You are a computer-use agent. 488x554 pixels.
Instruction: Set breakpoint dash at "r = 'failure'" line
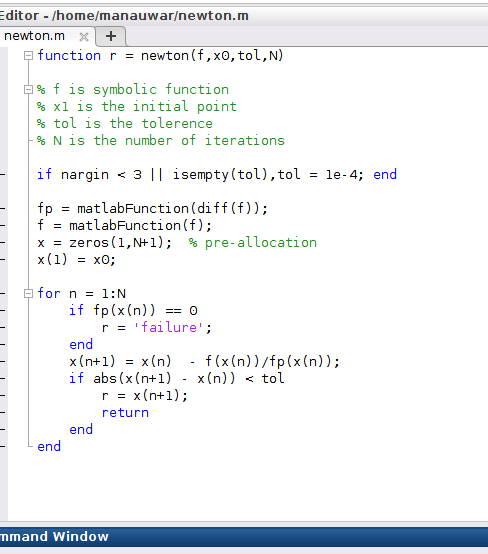point(2,328)
